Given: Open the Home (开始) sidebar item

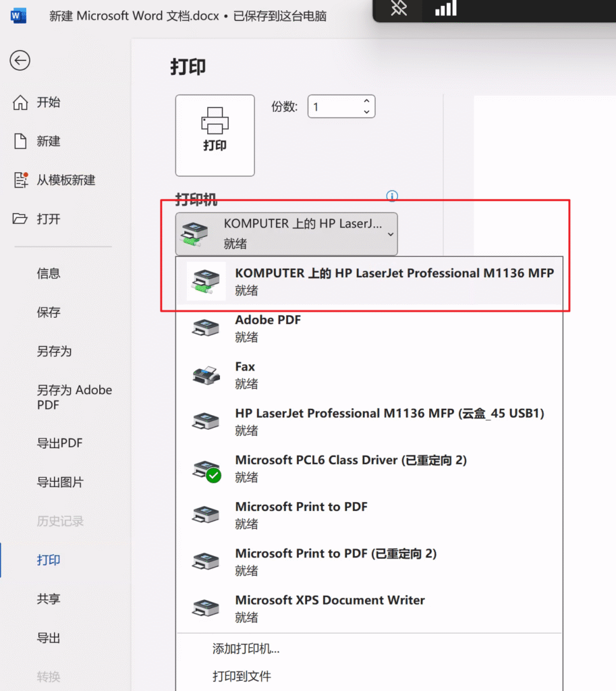Looking at the screenshot, I should pyautogui.click(x=48, y=102).
